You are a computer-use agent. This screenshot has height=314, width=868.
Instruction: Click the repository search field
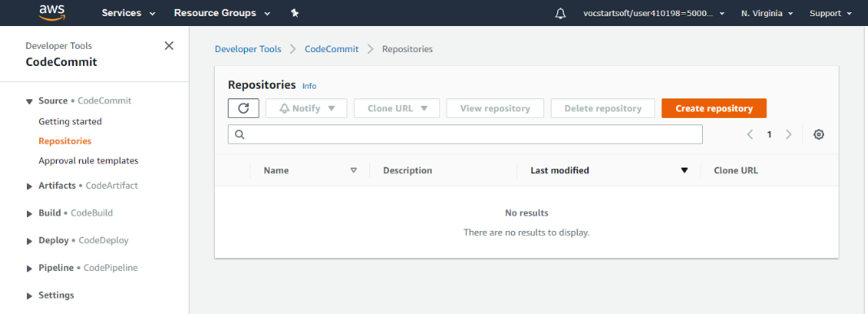465,134
